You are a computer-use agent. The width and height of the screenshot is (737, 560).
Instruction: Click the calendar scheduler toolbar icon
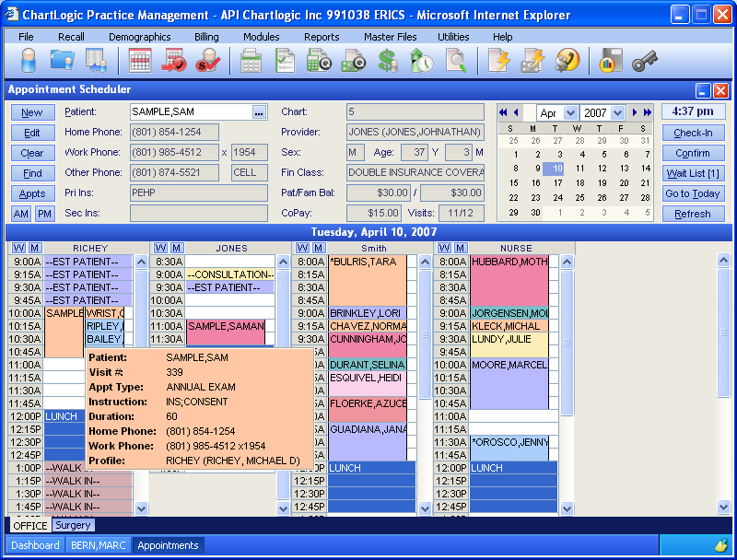[x=140, y=61]
